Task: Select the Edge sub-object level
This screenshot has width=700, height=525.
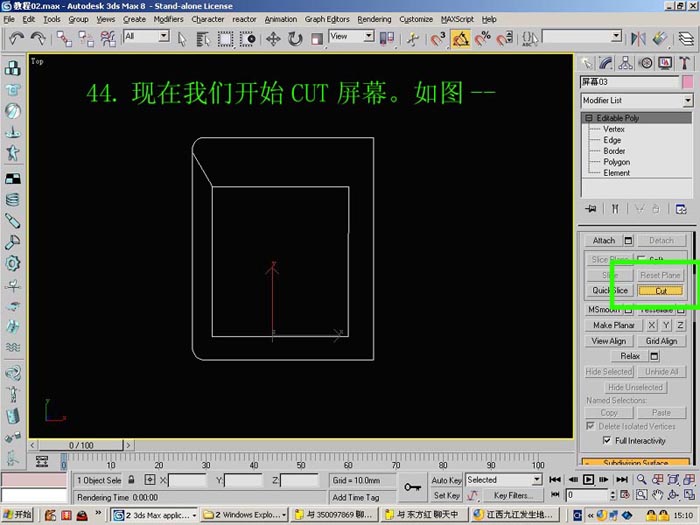Action: 612,140
